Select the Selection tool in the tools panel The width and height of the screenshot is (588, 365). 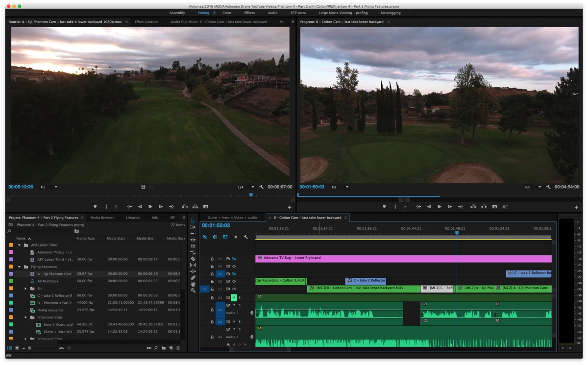tap(193, 221)
